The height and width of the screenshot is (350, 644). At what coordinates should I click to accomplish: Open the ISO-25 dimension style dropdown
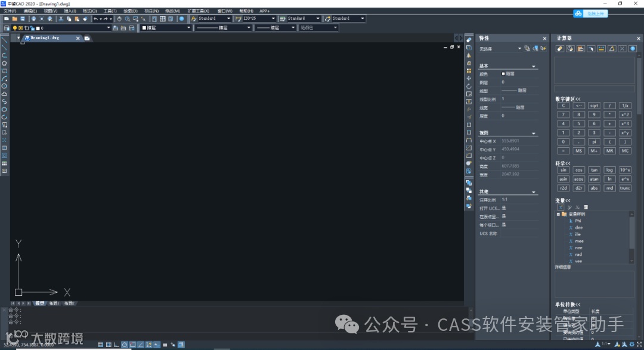[x=273, y=18]
